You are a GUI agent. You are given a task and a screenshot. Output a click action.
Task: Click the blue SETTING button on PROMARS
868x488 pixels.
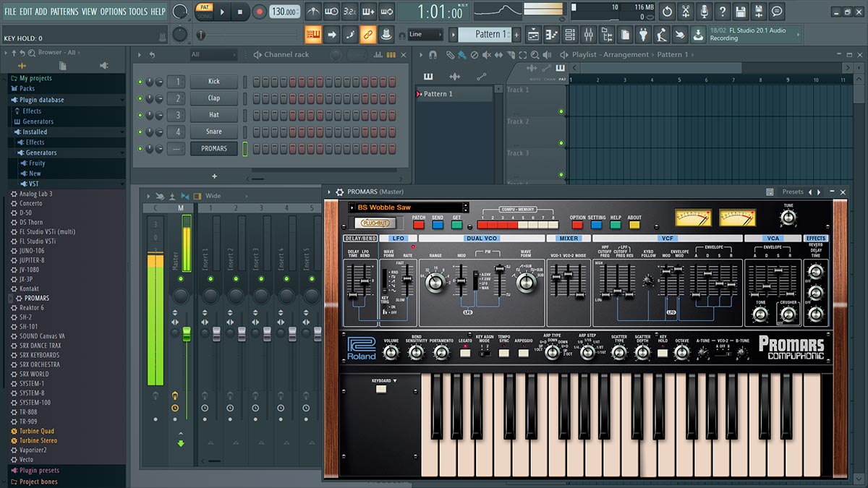[596, 225]
